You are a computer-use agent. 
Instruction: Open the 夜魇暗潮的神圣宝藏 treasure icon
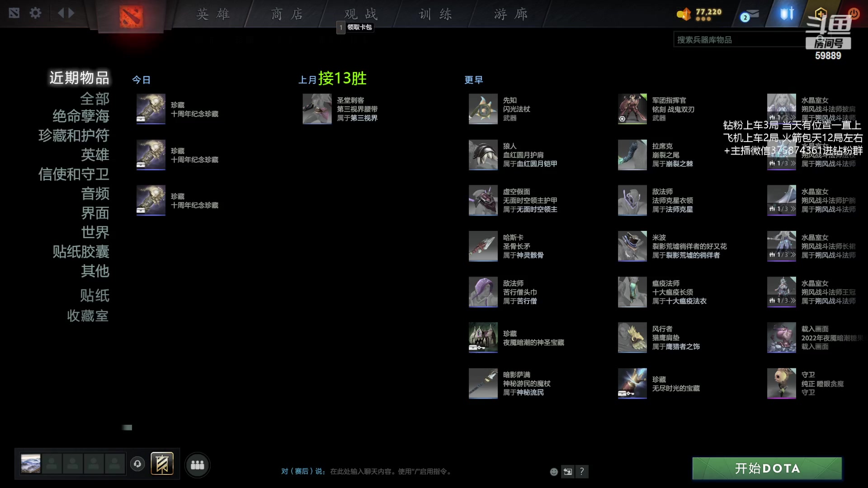(x=483, y=338)
